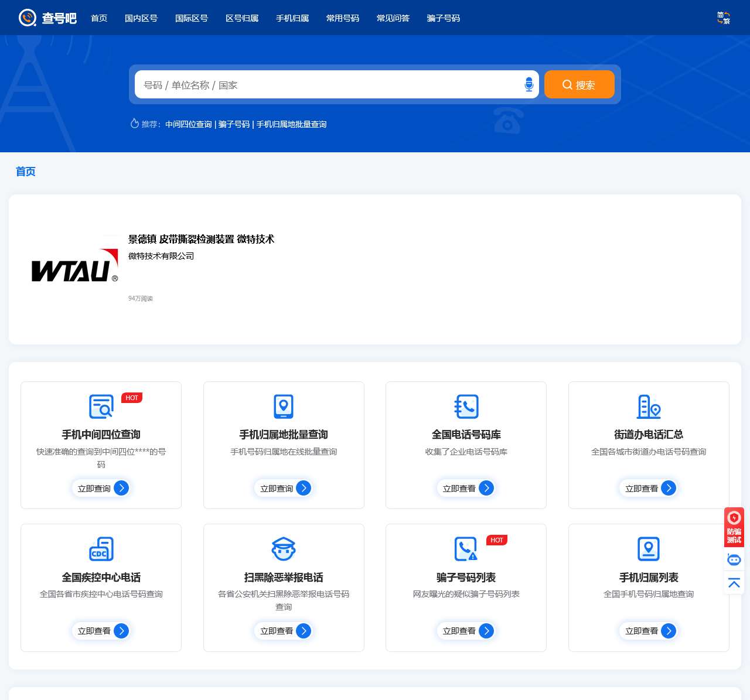Open the 常见问答 menu item
The height and width of the screenshot is (700, 750).
[x=393, y=18]
